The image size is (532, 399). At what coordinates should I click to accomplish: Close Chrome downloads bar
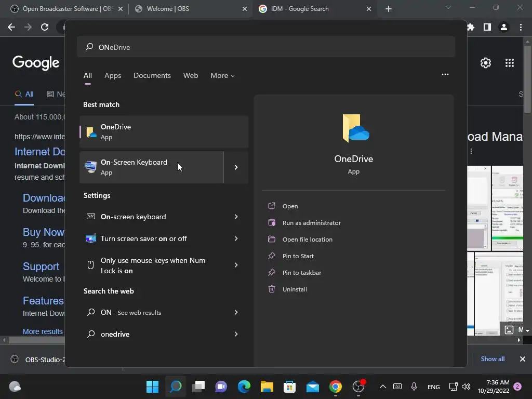tap(523, 359)
